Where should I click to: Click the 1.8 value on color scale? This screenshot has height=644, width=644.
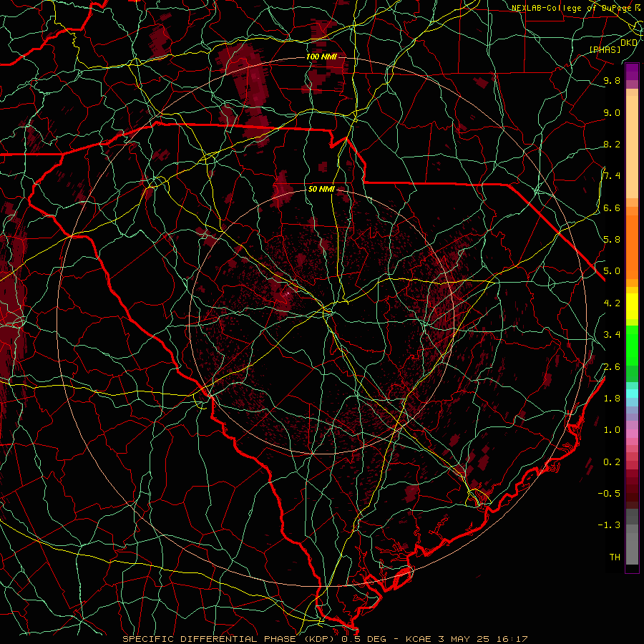612,399
